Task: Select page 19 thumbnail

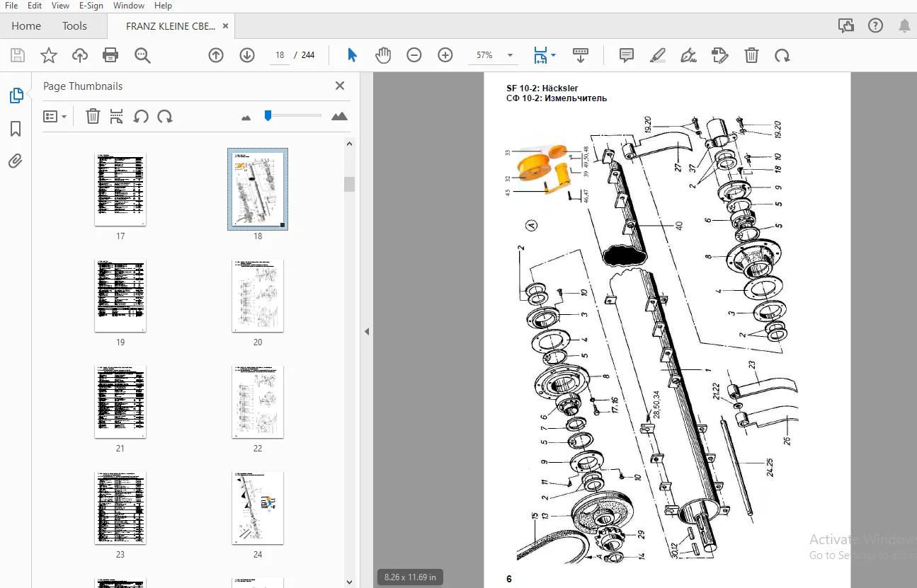Action: pos(120,296)
